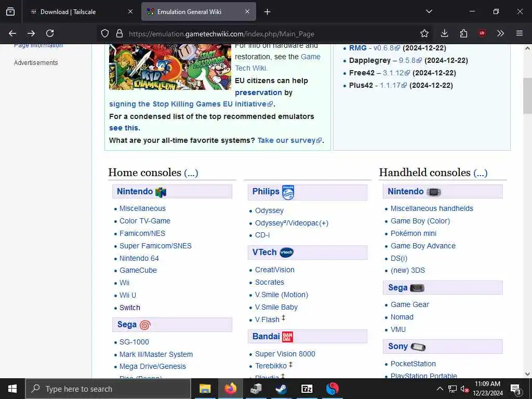Close the Emulation General Wiki tab
Screen dimensions: 532x399
(x=247, y=11)
